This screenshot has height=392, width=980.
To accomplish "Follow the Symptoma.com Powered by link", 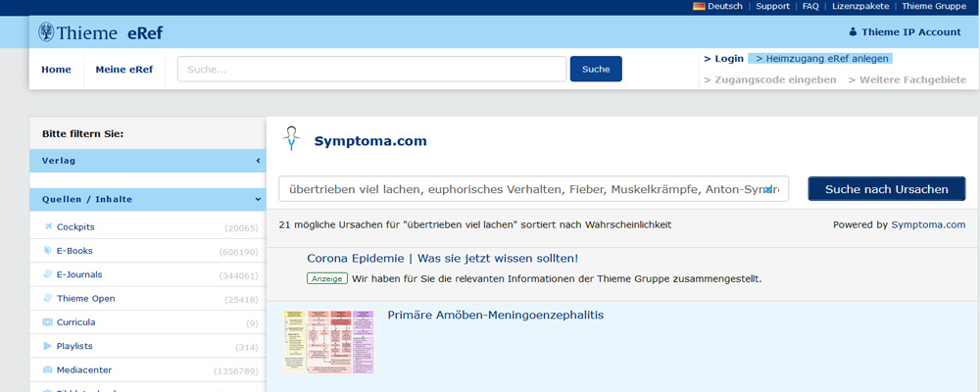I will coord(928,224).
